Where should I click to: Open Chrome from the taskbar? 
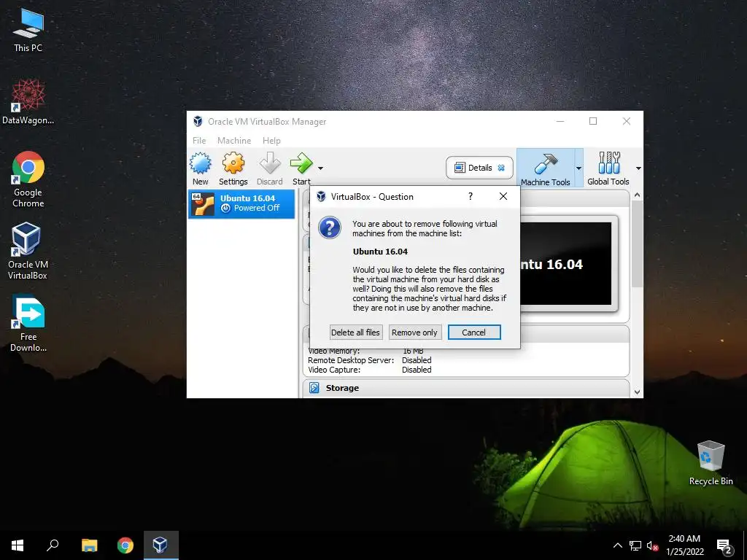pos(125,545)
